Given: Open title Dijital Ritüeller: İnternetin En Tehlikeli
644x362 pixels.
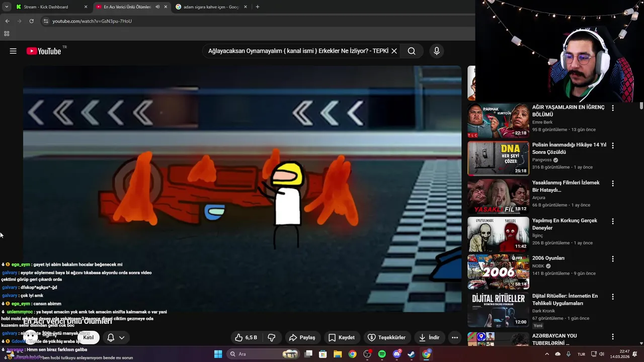Looking at the screenshot, I should [x=565, y=300].
